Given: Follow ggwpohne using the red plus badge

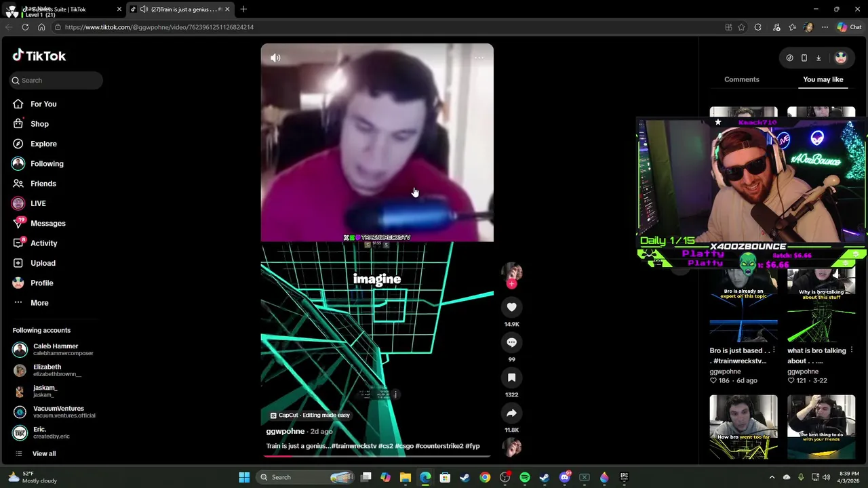Looking at the screenshot, I should click(x=511, y=284).
